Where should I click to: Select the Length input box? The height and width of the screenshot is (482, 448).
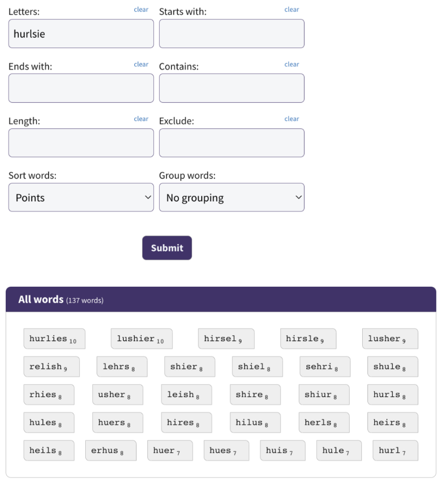(x=81, y=143)
